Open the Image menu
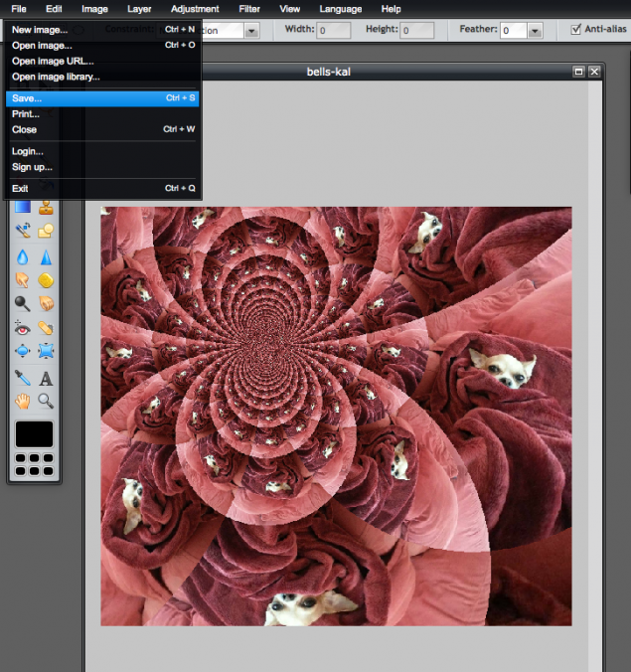 pos(94,9)
